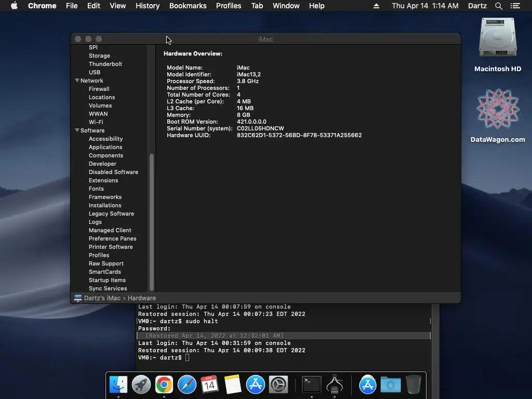
Task: Open the View menu
Action: point(118,6)
